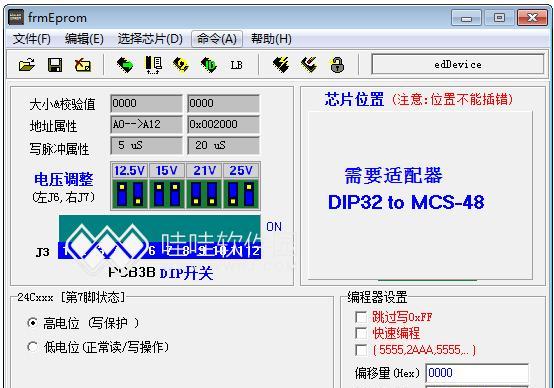Screen dimensions: 554x388
Task: Click the open file folder icon
Action: pos(27,65)
